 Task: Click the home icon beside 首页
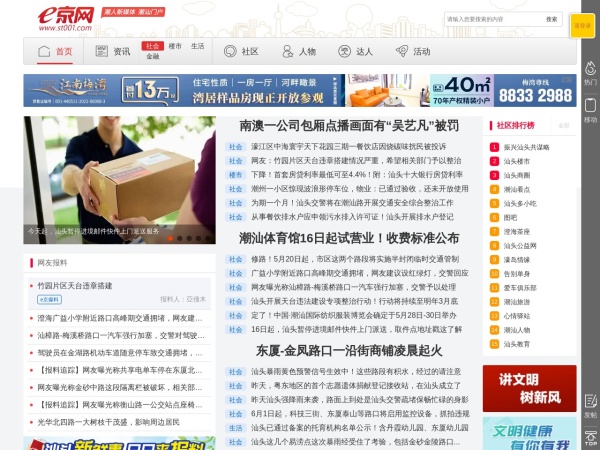click(x=44, y=51)
